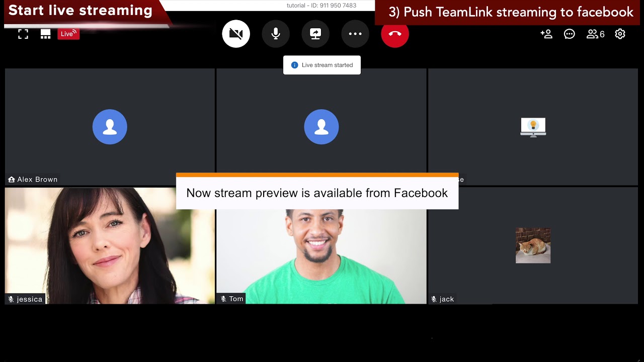The width and height of the screenshot is (644, 362).
Task: Select the second participant's avatar tile
Action: pos(321,127)
